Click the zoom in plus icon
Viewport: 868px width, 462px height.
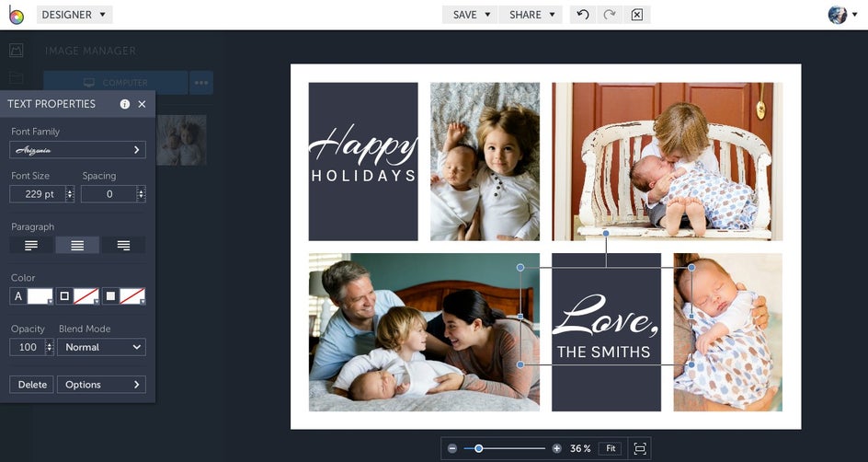(x=557, y=448)
